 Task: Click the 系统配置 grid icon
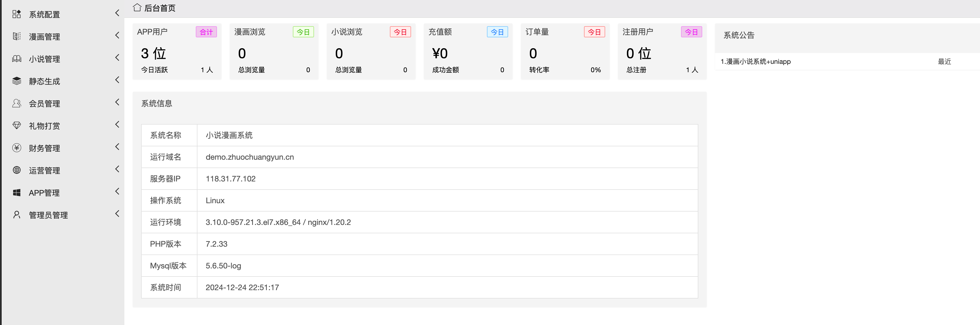pos(16,14)
